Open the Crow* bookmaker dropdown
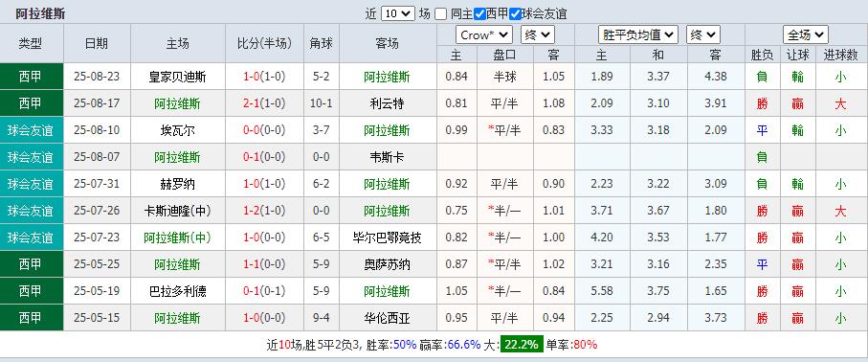868x362 pixels. pos(484,34)
